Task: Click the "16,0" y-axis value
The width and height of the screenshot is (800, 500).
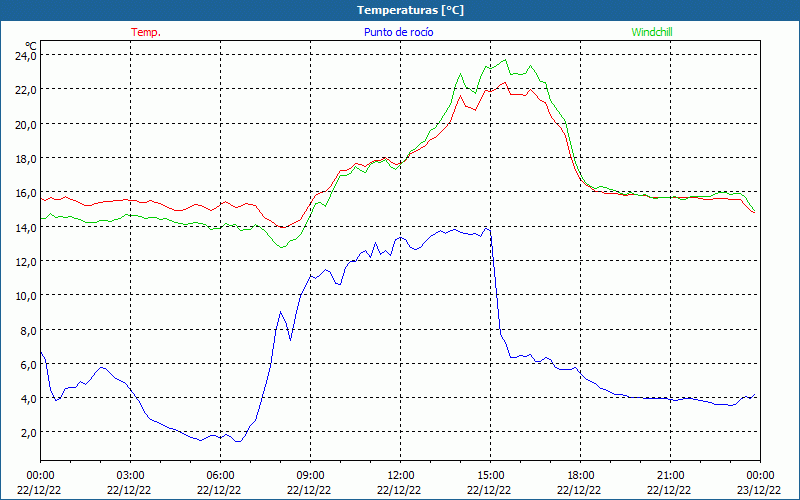Action: point(26,193)
